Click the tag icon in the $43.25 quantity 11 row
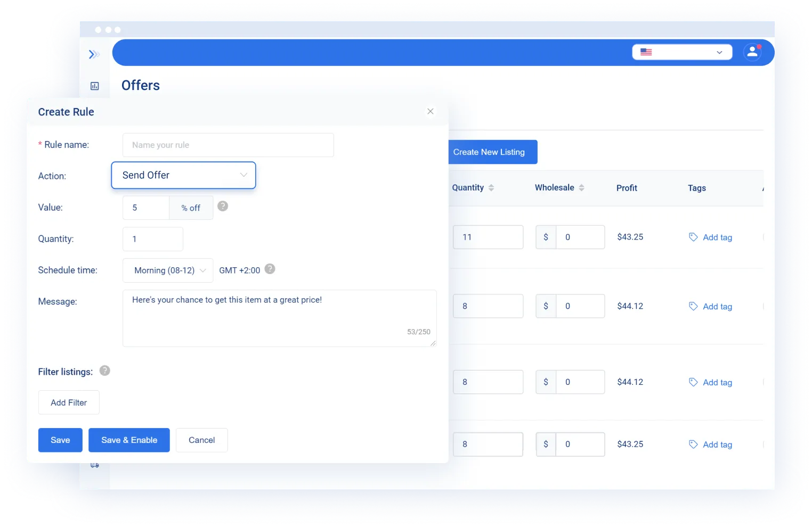The height and width of the screenshot is (527, 812). pyautogui.click(x=693, y=237)
